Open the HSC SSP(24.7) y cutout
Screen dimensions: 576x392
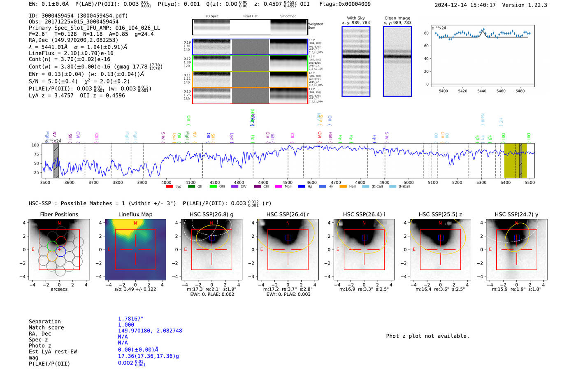pyautogui.click(x=517, y=250)
